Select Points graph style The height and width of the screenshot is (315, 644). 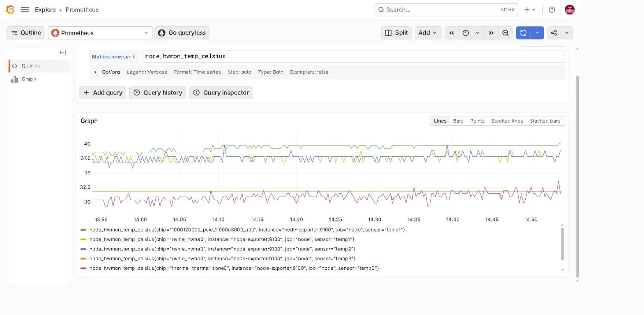[477, 121]
